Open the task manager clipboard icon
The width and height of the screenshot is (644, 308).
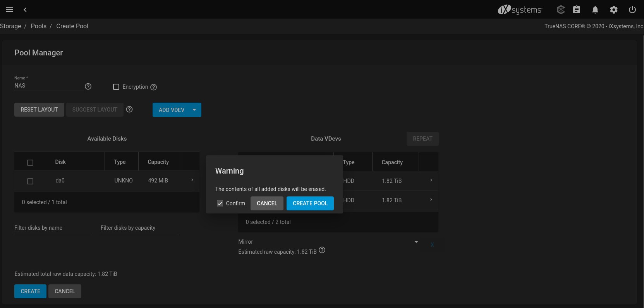[577, 10]
